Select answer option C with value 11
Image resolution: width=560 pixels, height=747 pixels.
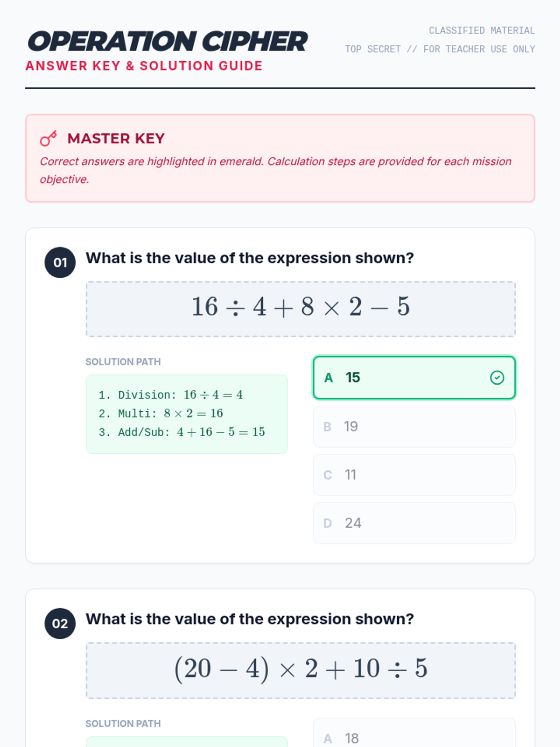tap(413, 475)
